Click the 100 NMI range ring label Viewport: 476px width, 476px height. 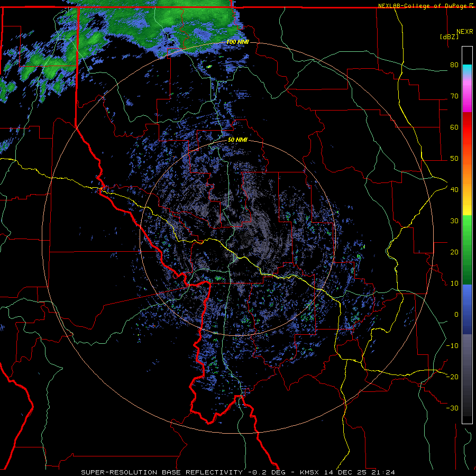pos(237,42)
